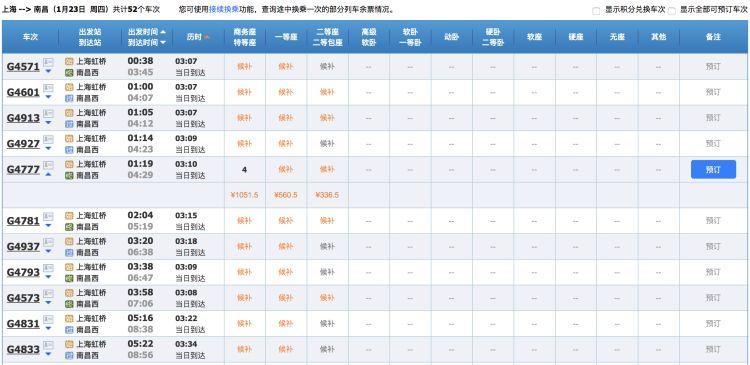This screenshot has height=365, width=750.
Task: Collapse price details arrow for G4777
Action: [48, 174]
